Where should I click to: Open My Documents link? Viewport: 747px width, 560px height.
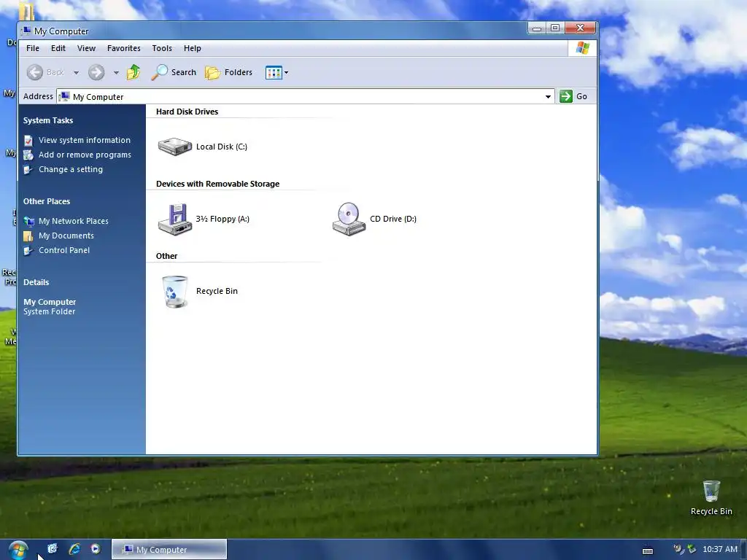[x=66, y=236]
